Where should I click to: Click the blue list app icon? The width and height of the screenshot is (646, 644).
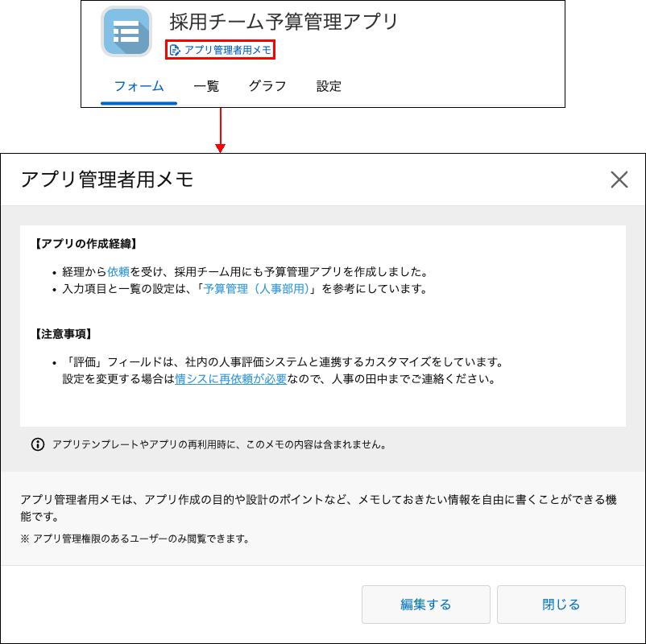pyautogui.click(x=126, y=31)
